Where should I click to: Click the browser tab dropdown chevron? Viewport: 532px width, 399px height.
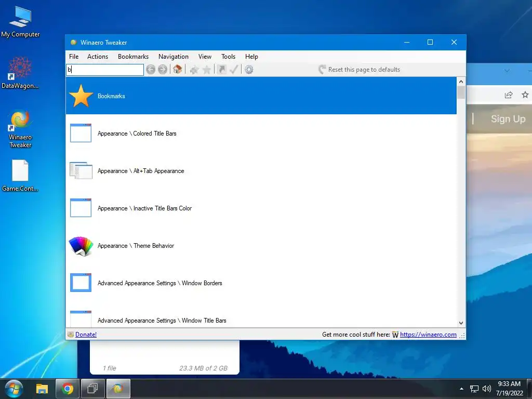(507, 71)
